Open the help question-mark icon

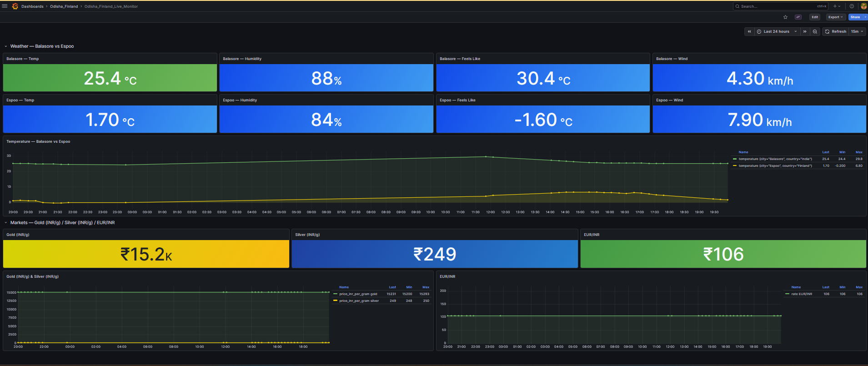point(852,6)
